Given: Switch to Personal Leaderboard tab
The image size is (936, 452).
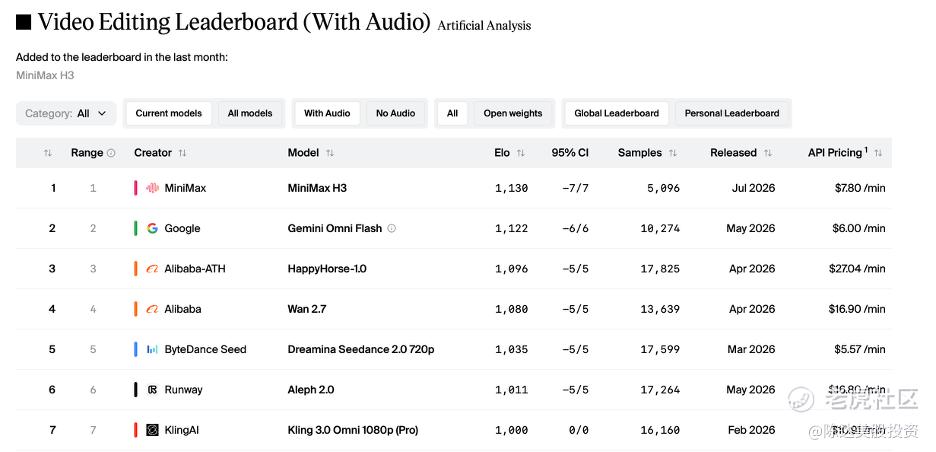Looking at the screenshot, I should coord(732,113).
